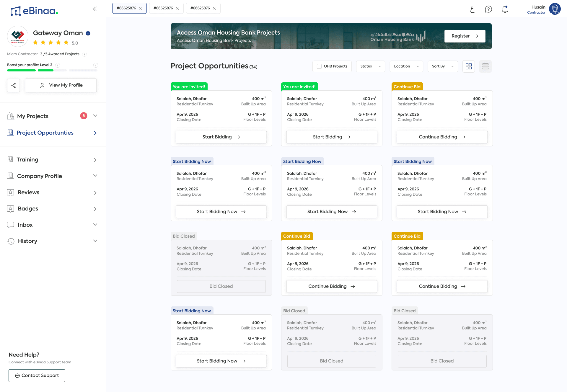Click View My Profile button

tap(61, 85)
